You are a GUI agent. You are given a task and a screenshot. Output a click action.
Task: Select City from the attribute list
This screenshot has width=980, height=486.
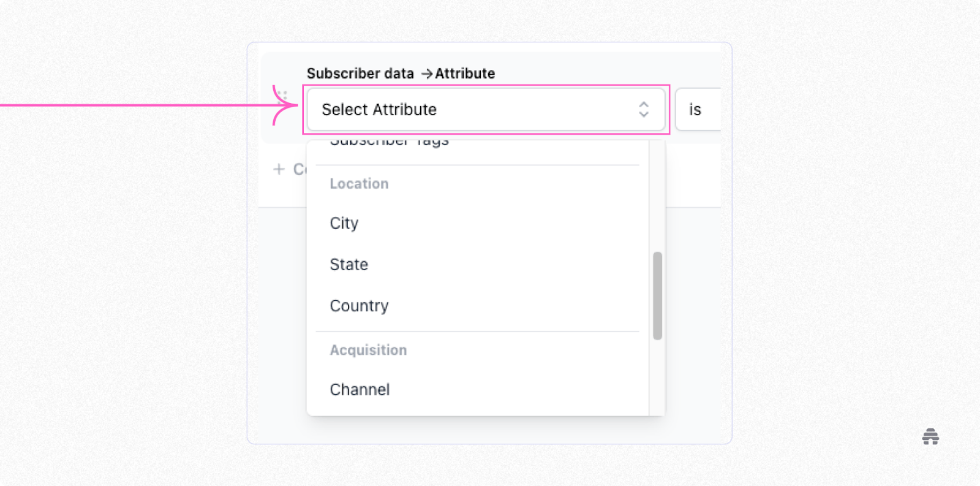[x=344, y=223]
